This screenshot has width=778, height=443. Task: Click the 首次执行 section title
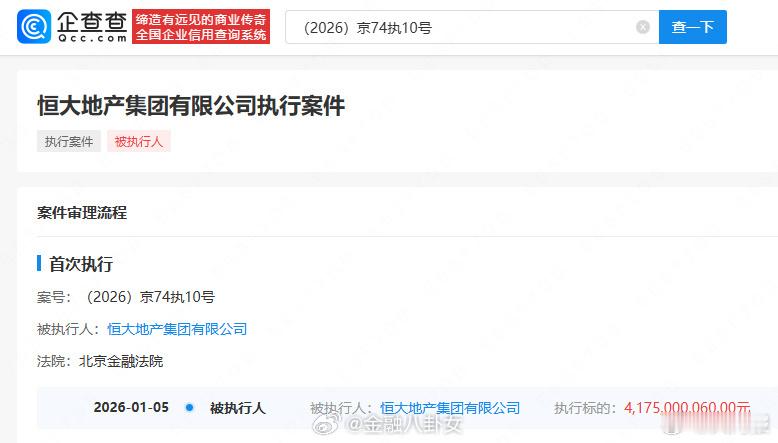pos(81,264)
